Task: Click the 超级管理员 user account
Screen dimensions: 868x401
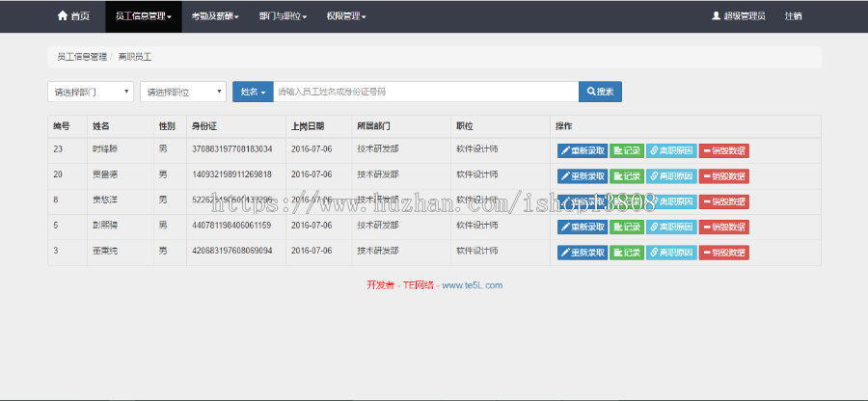Action: click(x=739, y=16)
